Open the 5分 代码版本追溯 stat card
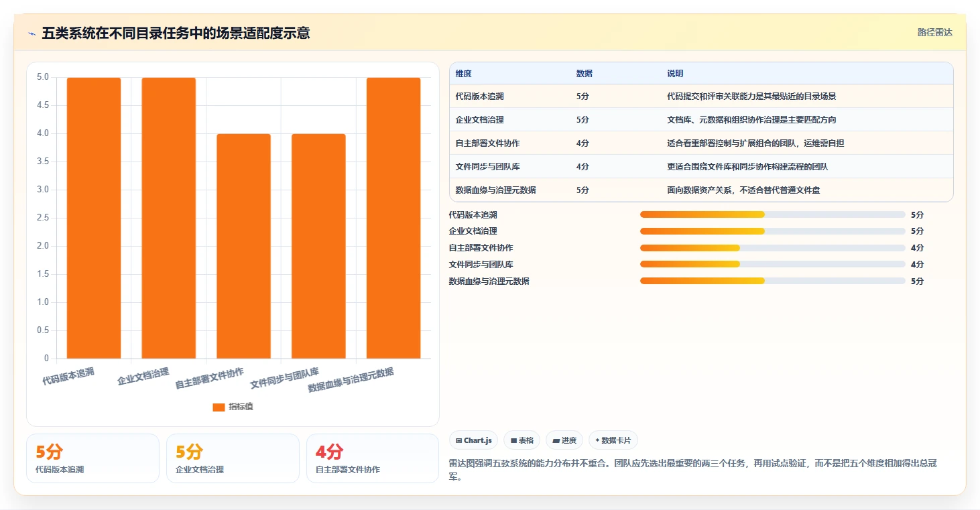This screenshot has height=510, width=980. tap(93, 458)
